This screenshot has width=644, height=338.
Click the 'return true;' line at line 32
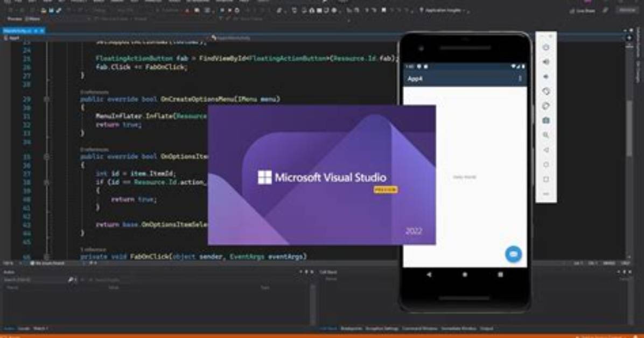tap(118, 124)
